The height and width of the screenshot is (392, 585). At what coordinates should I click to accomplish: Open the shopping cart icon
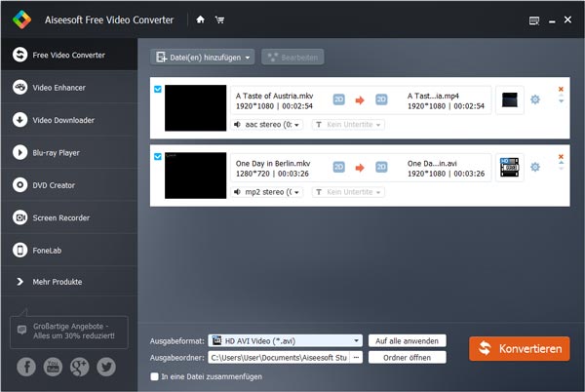(218, 18)
